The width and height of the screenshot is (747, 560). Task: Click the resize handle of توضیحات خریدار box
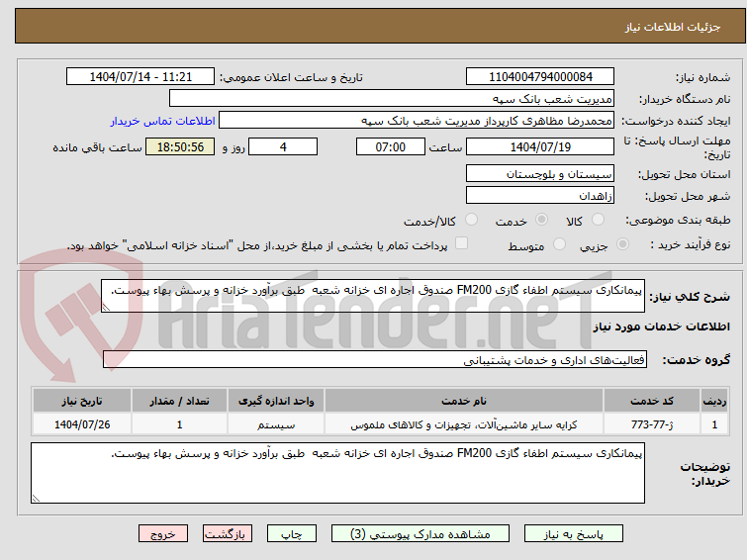pyautogui.click(x=36, y=499)
